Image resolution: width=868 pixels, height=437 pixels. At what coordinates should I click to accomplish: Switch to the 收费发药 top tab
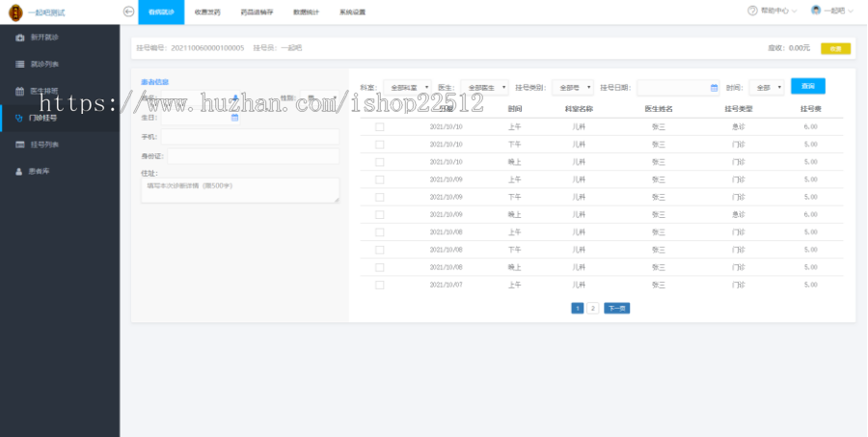point(206,12)
